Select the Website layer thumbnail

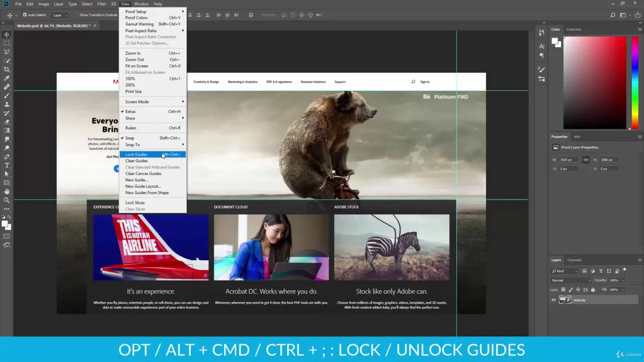(565, 300)
